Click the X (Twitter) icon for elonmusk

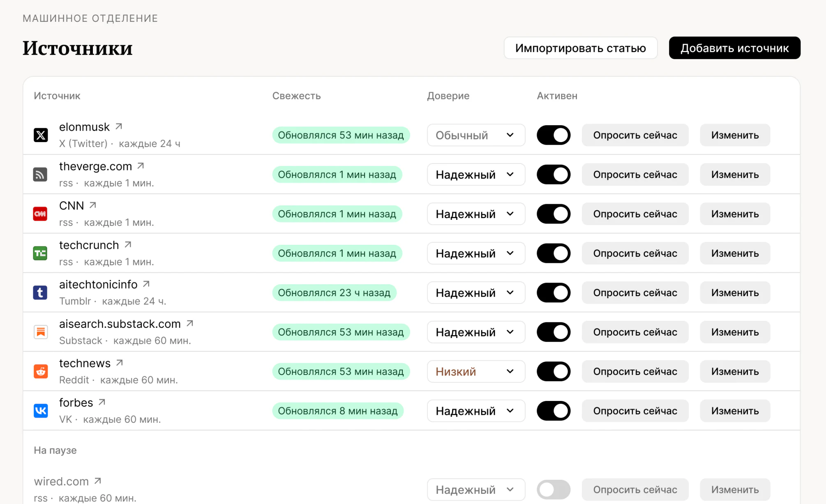tap(40, 135)
